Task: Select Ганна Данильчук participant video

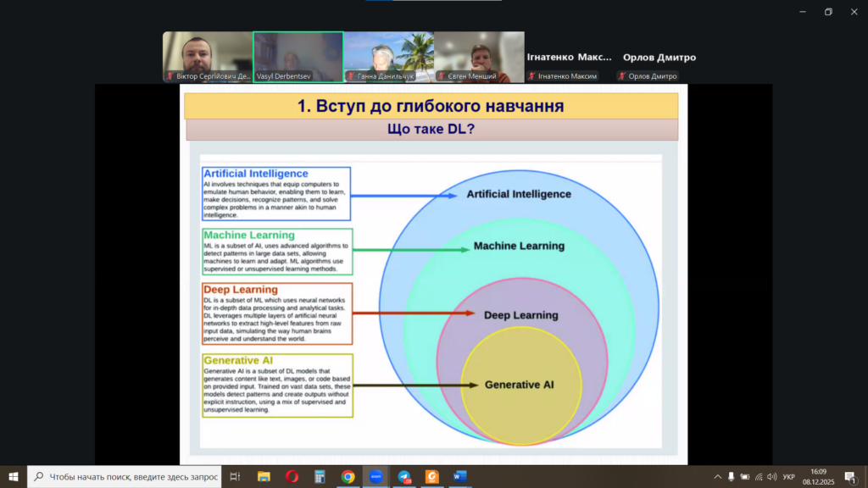Action: [x=388, y=57]
